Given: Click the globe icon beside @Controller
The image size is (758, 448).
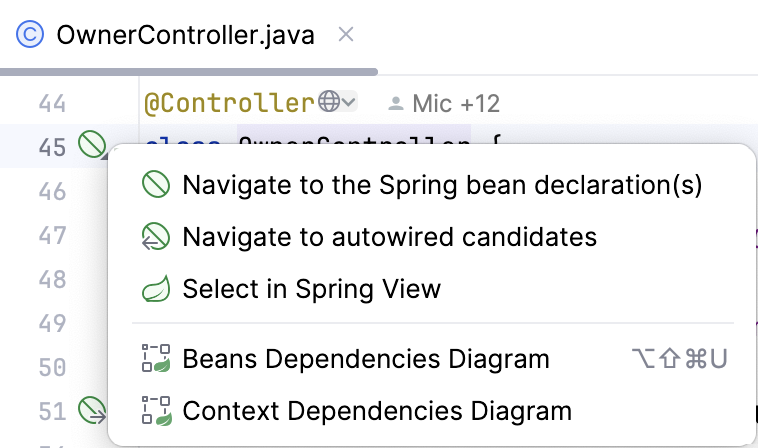Looking at the screenshot, I should (329, 102).
